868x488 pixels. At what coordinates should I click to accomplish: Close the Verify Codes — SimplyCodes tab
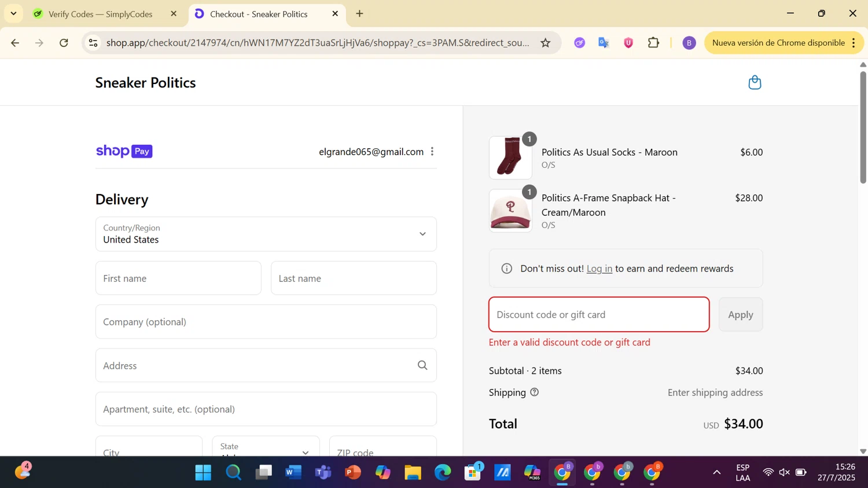[174, 14]
